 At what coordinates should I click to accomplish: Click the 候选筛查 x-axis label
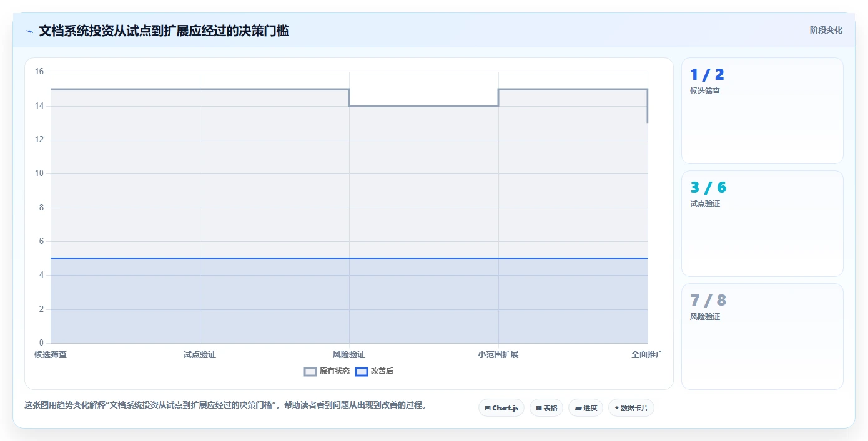[51, 354]
